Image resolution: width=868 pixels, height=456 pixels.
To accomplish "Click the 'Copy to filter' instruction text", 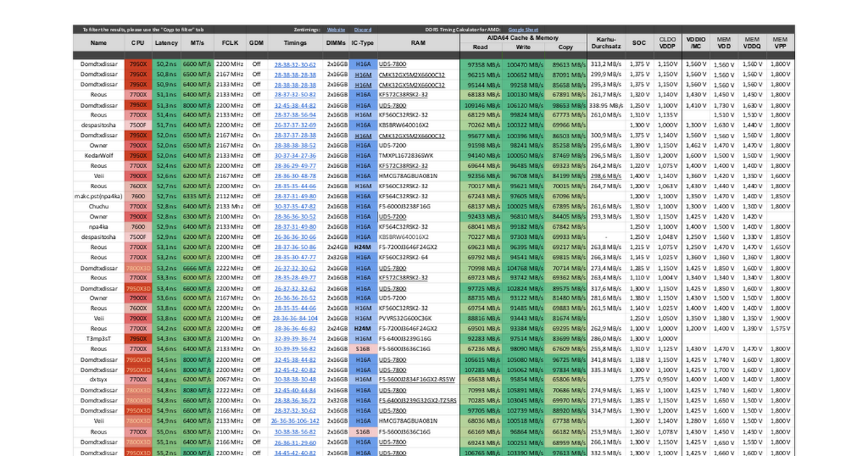I will [x=143, y=30].
